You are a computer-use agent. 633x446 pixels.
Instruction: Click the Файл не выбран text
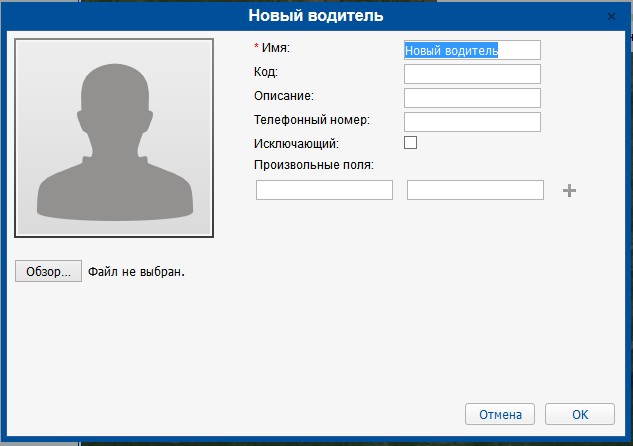tap(137, 271)
